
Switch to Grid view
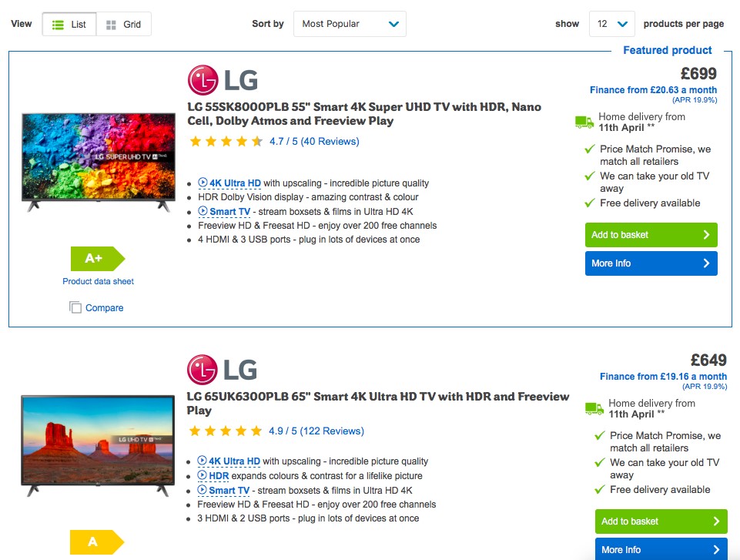(x=124, y=24)
